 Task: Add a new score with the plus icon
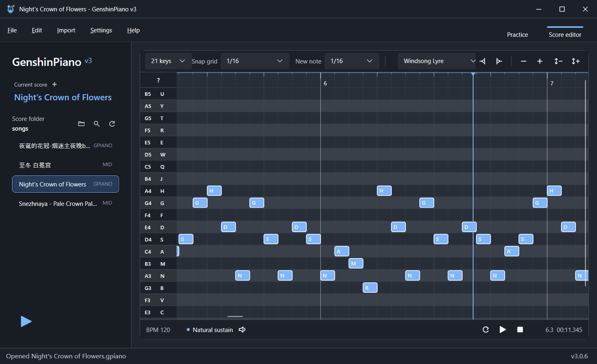(x=55, y=85)
